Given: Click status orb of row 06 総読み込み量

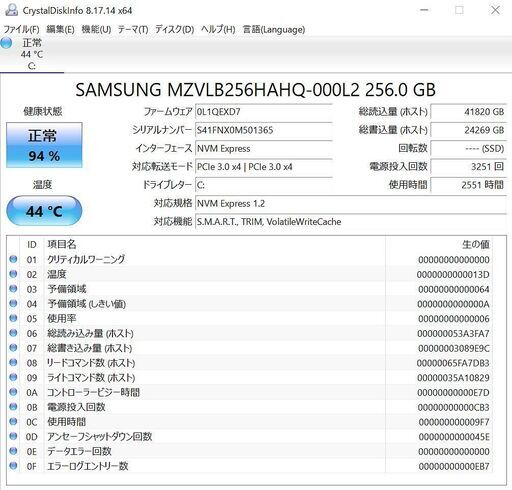Looking at the screenshot, I should (13, 333).
